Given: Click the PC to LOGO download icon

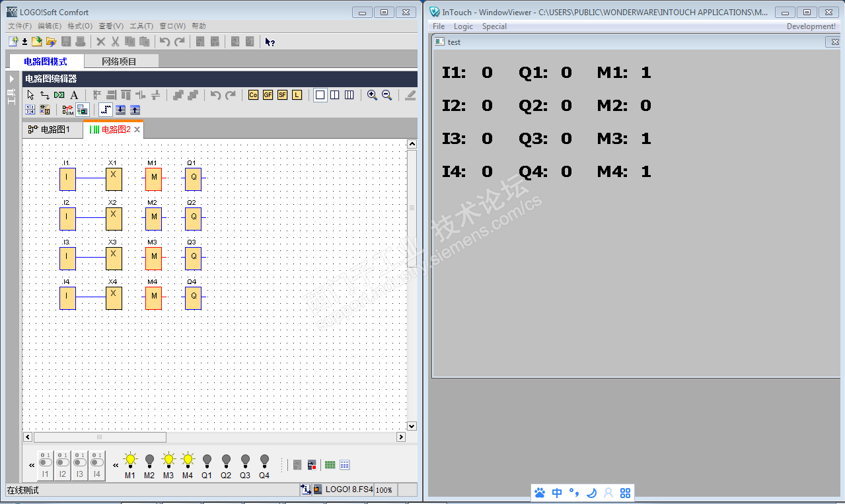Looking at the screenshot, I should [x=120, y=110].
